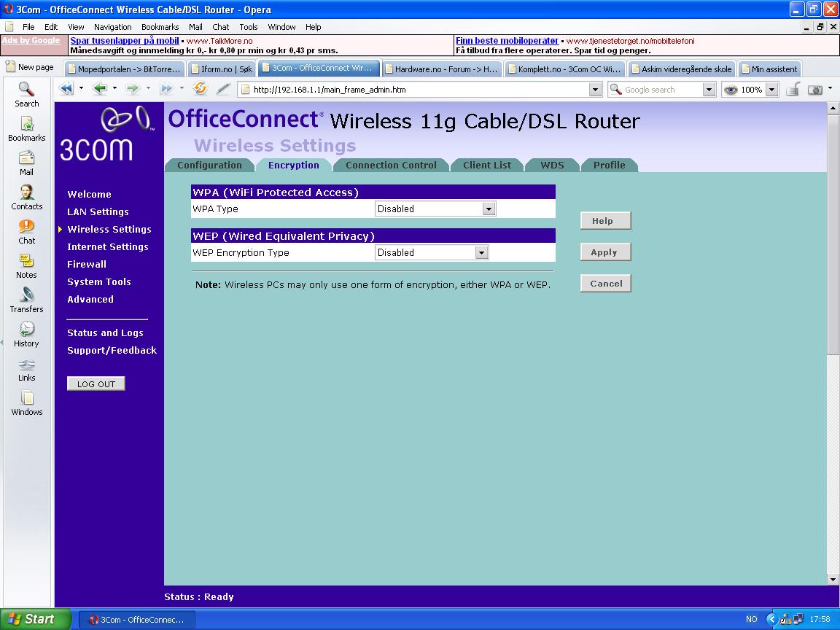Expand the WEP Encryption Type dropdown
The image size is (840, 630).
(481, 253)
